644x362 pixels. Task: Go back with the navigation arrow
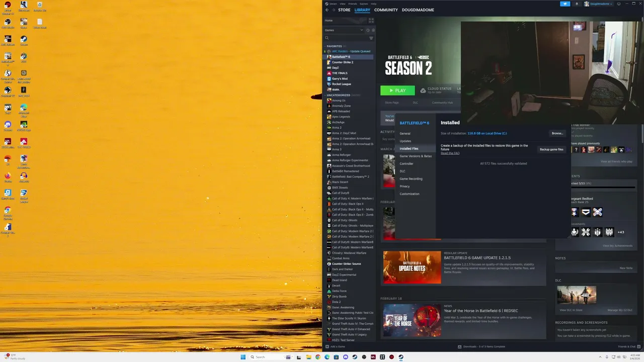pos(327,10)
